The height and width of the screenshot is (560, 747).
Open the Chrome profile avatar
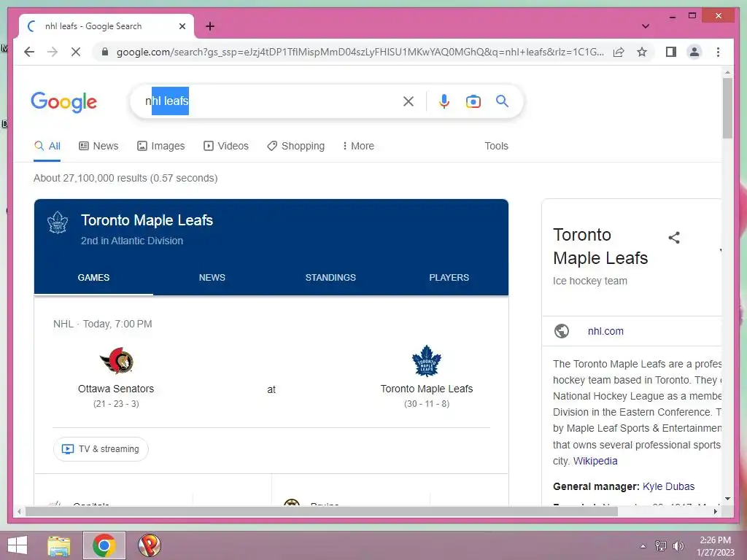point(694,52)
